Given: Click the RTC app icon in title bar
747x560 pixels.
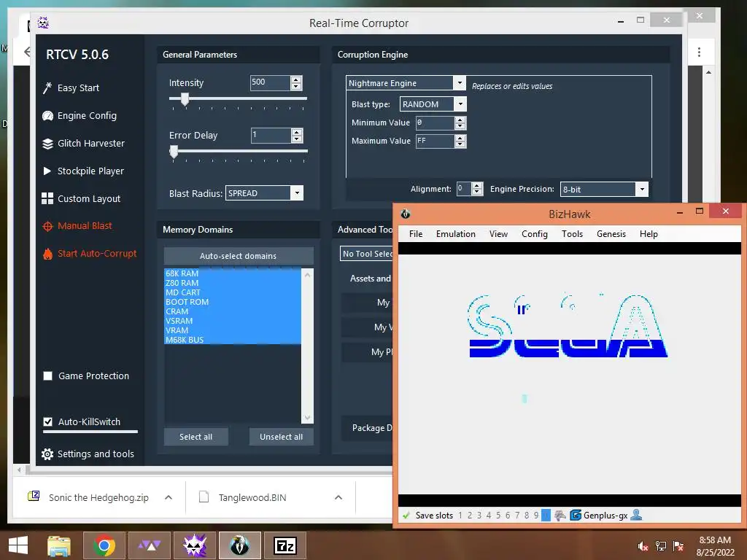Looking at the screenshot, I should pyautogui.click(x=43, y=23).
